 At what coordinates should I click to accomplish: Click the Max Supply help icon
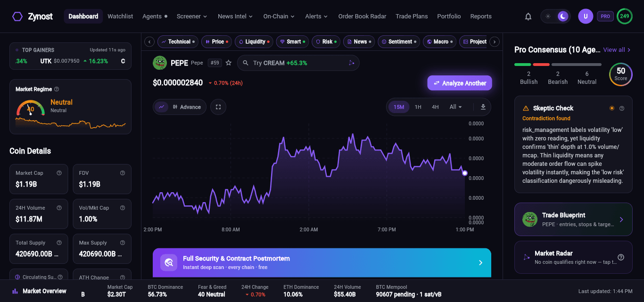click(x=123, y=243)
